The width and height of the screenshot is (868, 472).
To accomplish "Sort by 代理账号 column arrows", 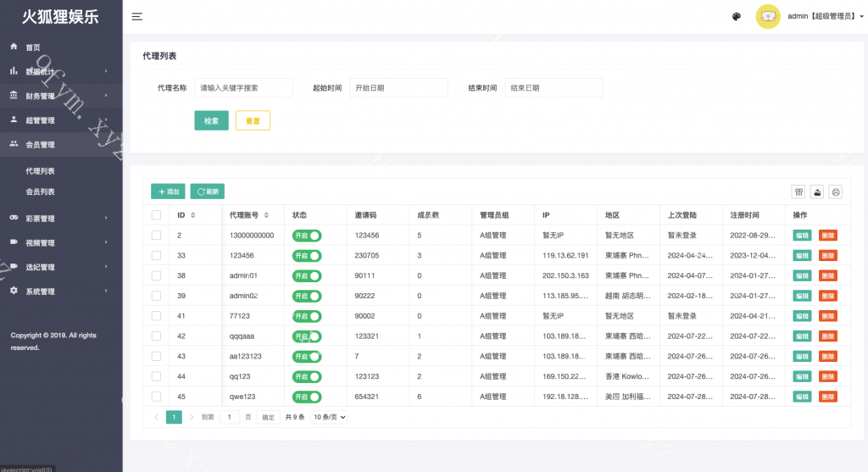I will coord(266,214).
